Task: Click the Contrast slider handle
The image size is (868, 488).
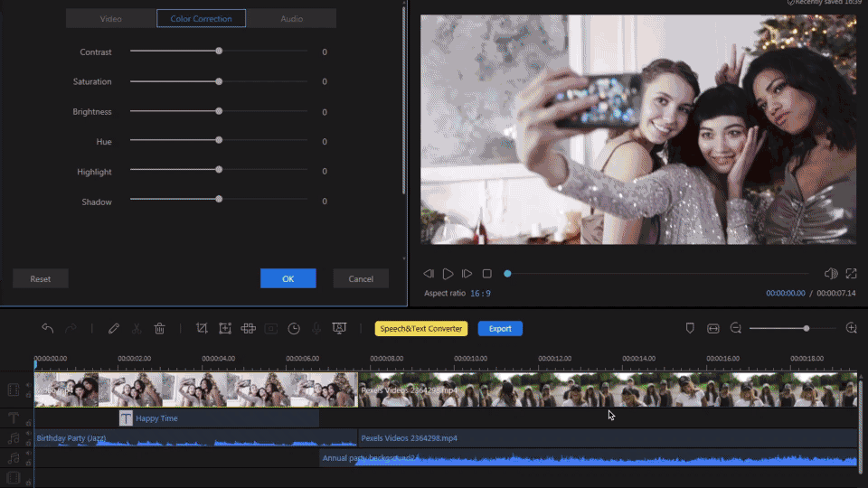Action: click(x=219, y=51)
